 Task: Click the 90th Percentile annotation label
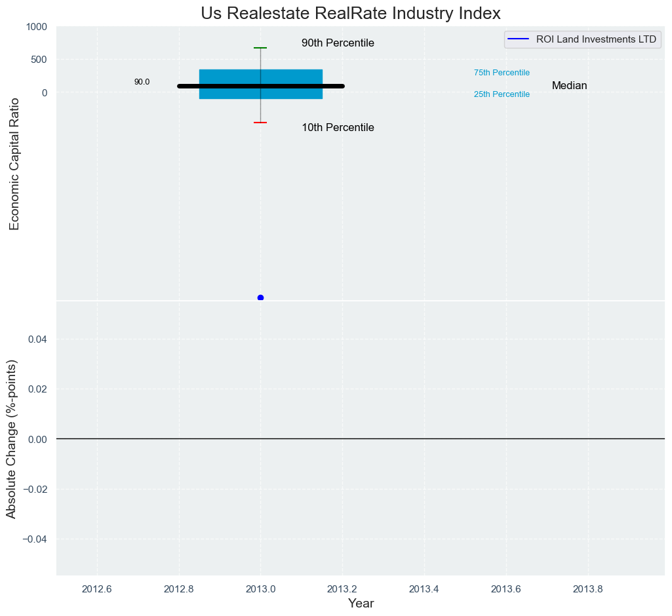pyautogui.click(x=338, y=43)
